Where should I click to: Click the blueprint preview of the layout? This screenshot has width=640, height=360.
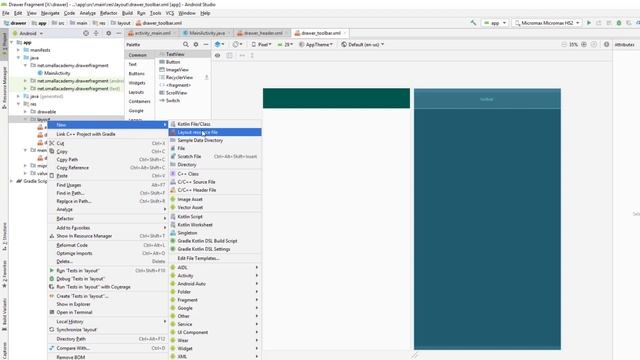tap(487, 219)
